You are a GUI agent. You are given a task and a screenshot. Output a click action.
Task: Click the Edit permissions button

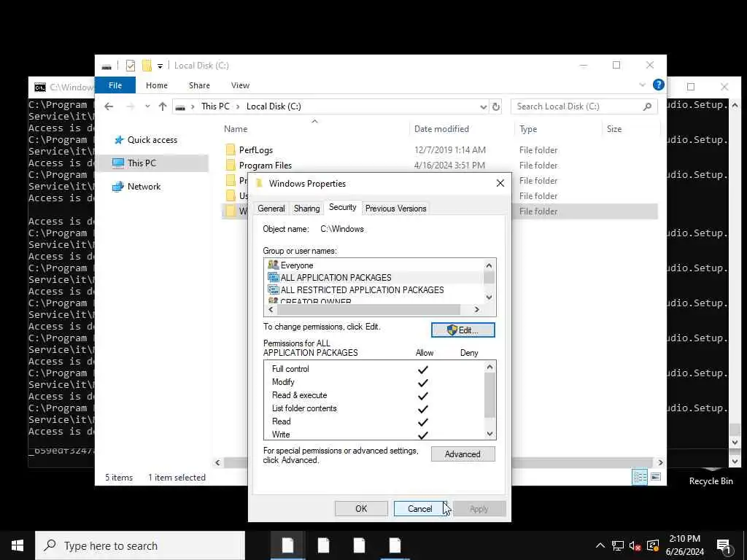pyautogui.click(x=463, y=330)
